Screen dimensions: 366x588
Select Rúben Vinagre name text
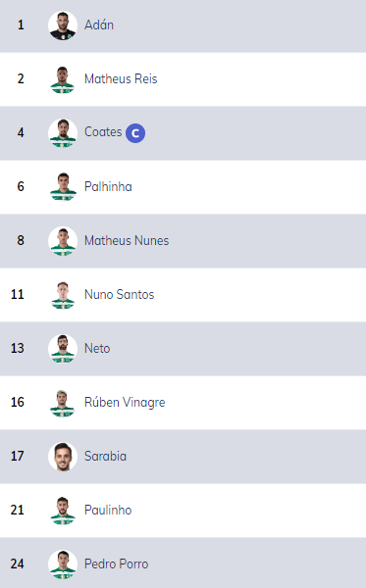(x=125, y=403)
